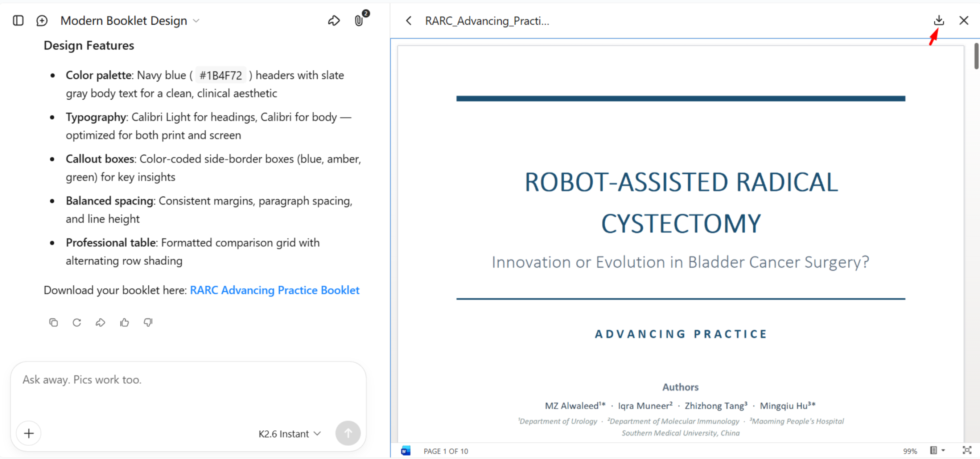Viewport: 980px width, 459px height.
Task: Give the response a thumbs up
Action: pos(124,322)
